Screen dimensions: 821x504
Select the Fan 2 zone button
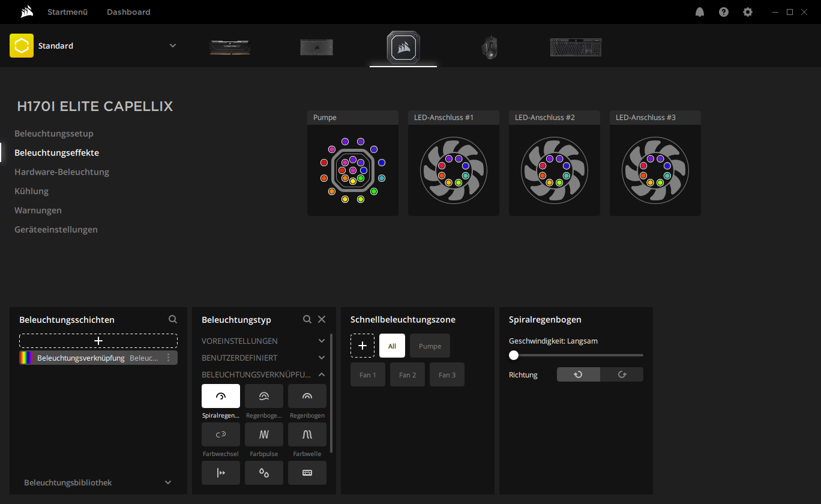point(407,375)
